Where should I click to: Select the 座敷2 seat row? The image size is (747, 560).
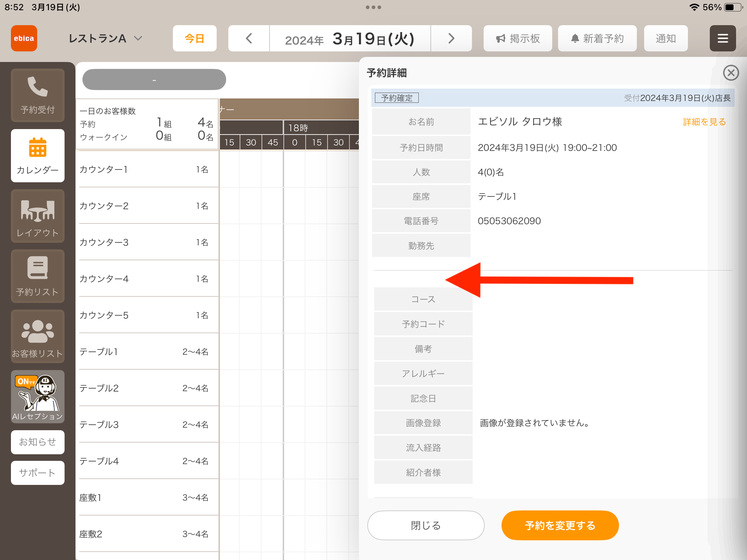pos(148,534)
